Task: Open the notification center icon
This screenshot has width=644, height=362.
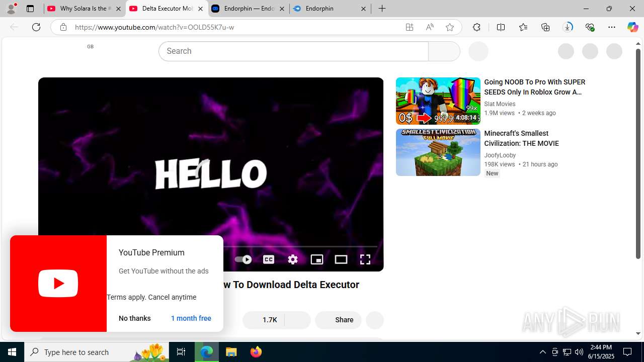Action: coord(627,352)
